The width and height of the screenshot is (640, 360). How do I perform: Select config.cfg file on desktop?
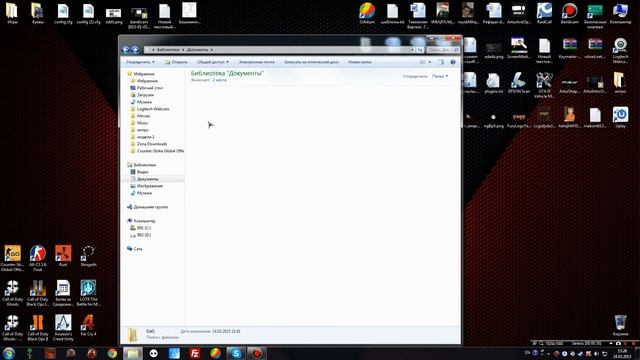(63, 13)
